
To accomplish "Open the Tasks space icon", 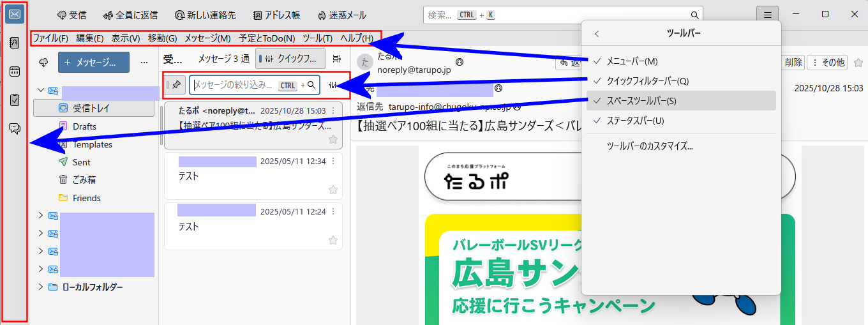I will [x=15, y=100].
